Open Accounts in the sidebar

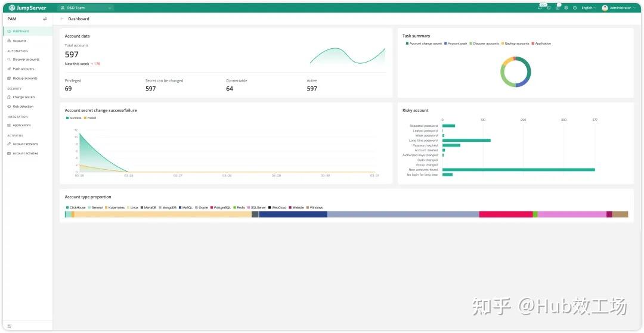click(20, 41)
